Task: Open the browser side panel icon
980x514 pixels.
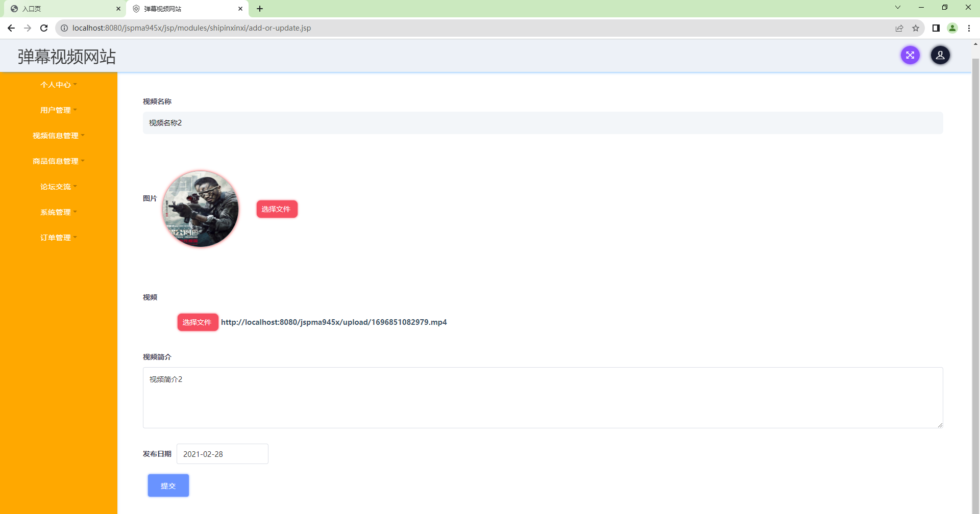Action: pyautogui.click(x=936, y=28)
